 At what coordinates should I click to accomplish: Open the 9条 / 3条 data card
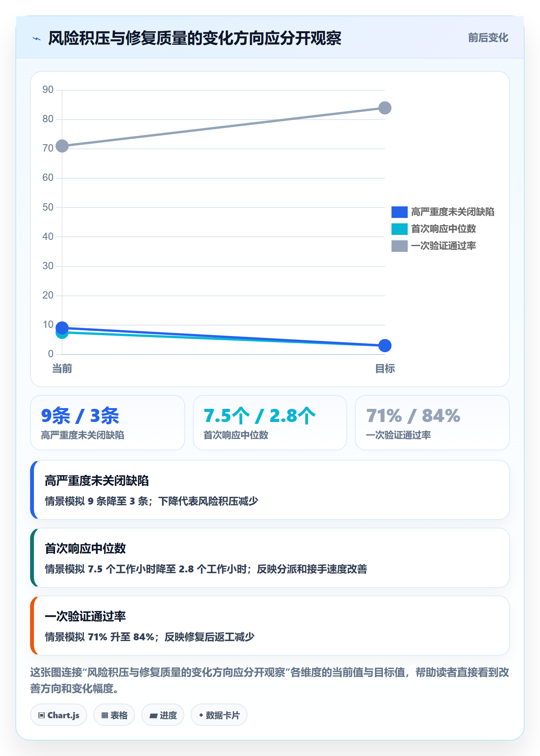[108, 423]
